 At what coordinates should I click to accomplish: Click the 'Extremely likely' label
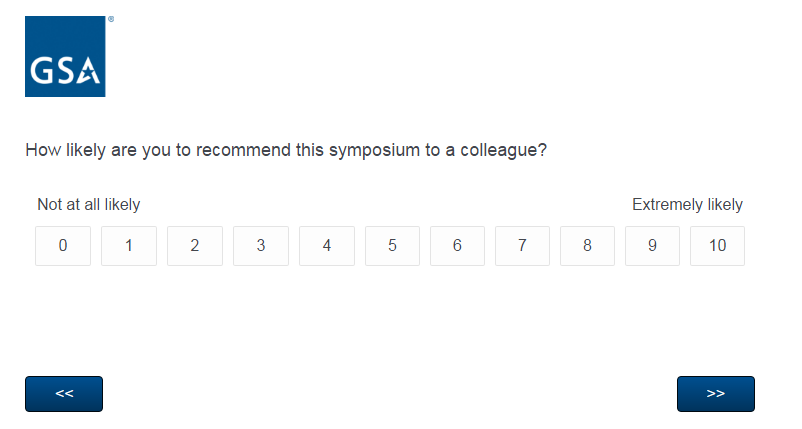(687, 205)
